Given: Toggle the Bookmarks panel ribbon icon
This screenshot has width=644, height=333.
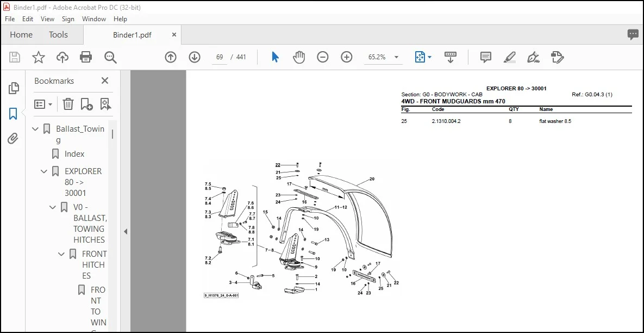Looking at the screenshot, I should pyautogui.click(x=13, y=114).
